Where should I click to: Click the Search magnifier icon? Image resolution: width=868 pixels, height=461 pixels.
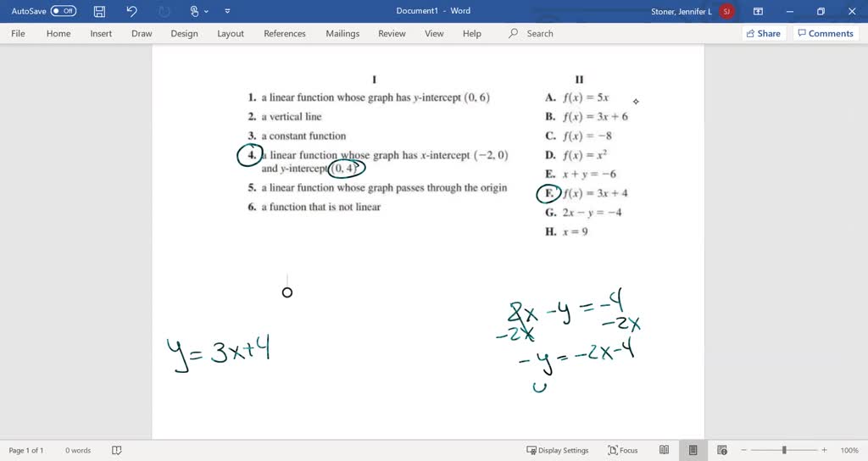[513, 33]
